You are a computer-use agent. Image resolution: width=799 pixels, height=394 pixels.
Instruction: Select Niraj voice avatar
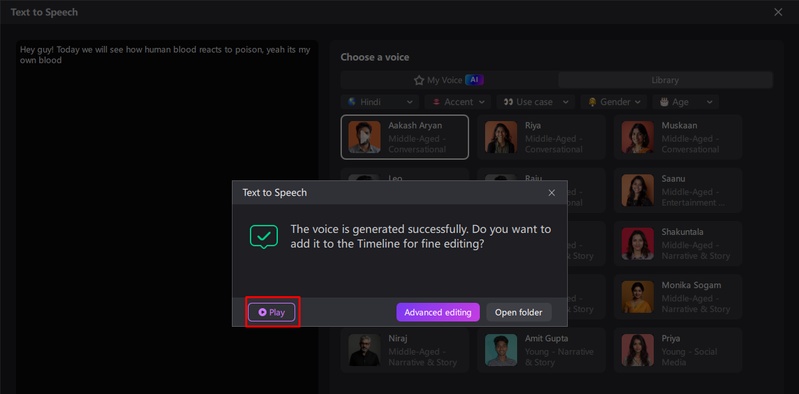click(364, 350)
